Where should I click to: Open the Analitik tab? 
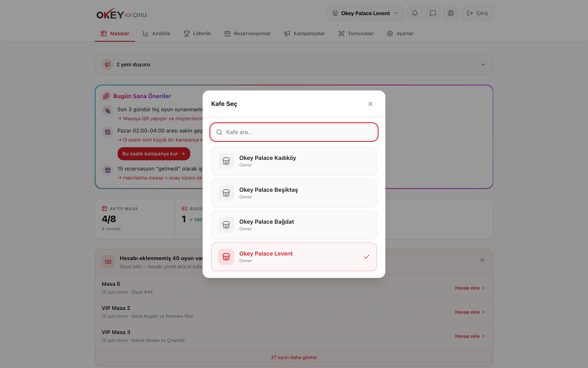[156, 34]
